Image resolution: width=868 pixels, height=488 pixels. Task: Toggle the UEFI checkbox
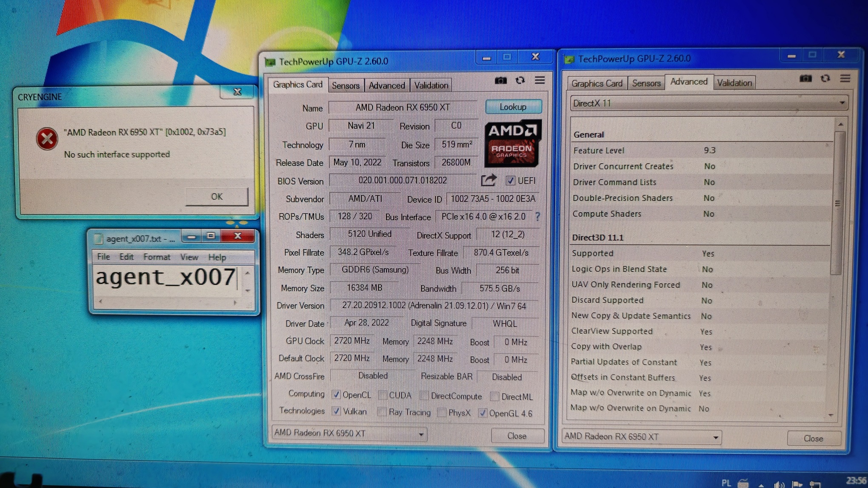(510, 181)
